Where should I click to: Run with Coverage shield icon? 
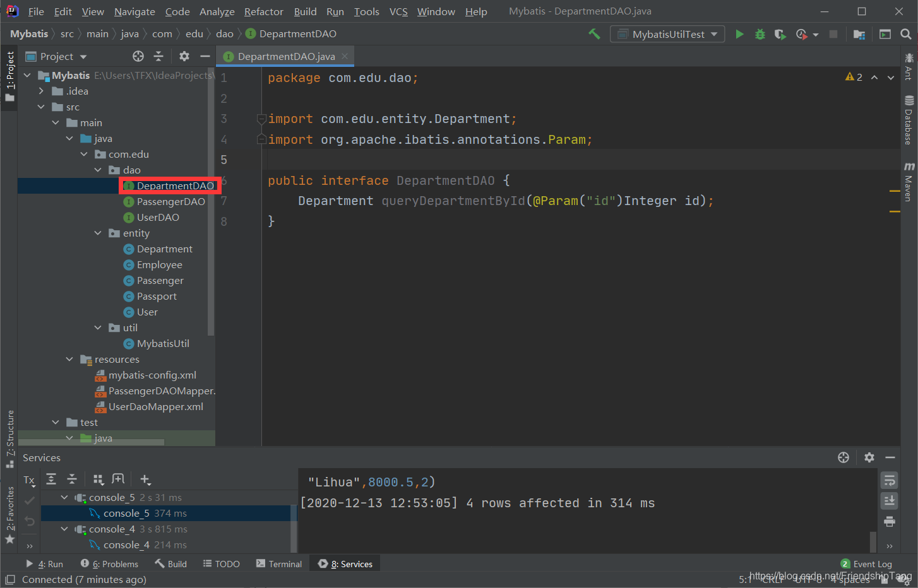pyautogui.click(x=780, y=34)
